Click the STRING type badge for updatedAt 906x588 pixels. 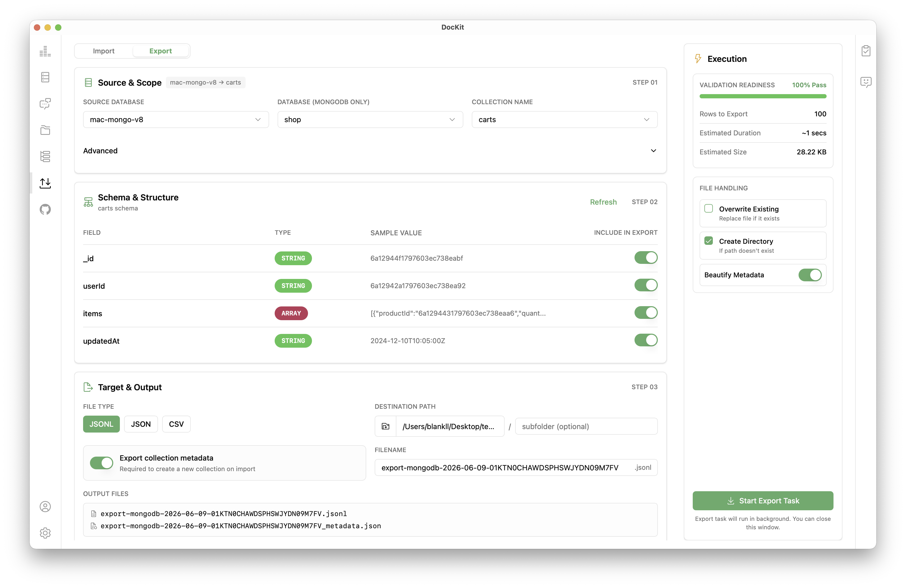(293, 341)
